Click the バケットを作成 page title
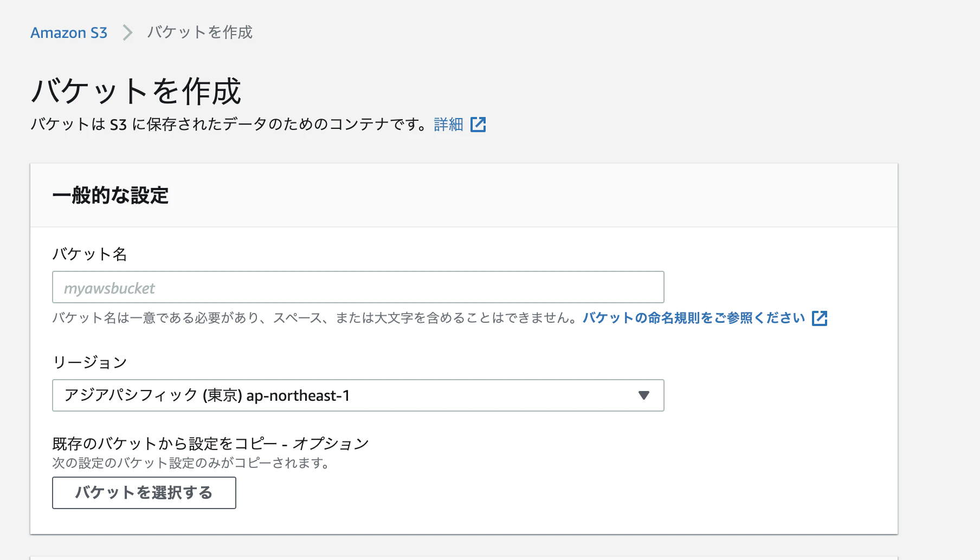 click(136, 91)
